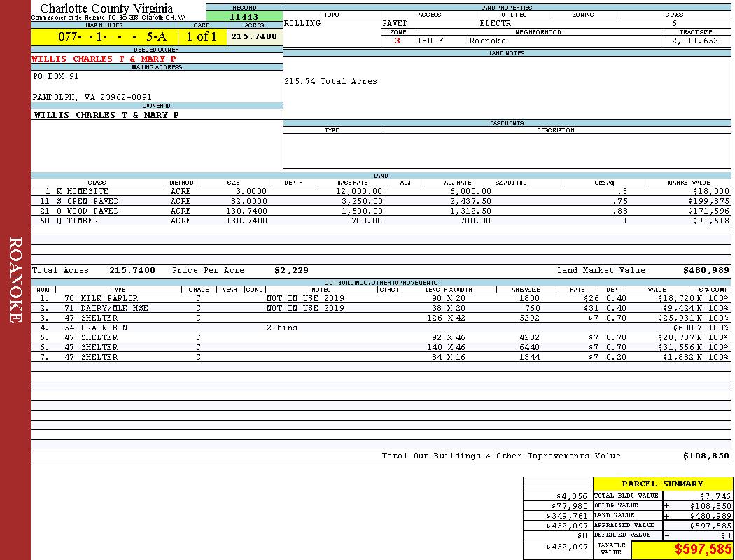Click the Land Market Value total $480,989

(706, 270)
